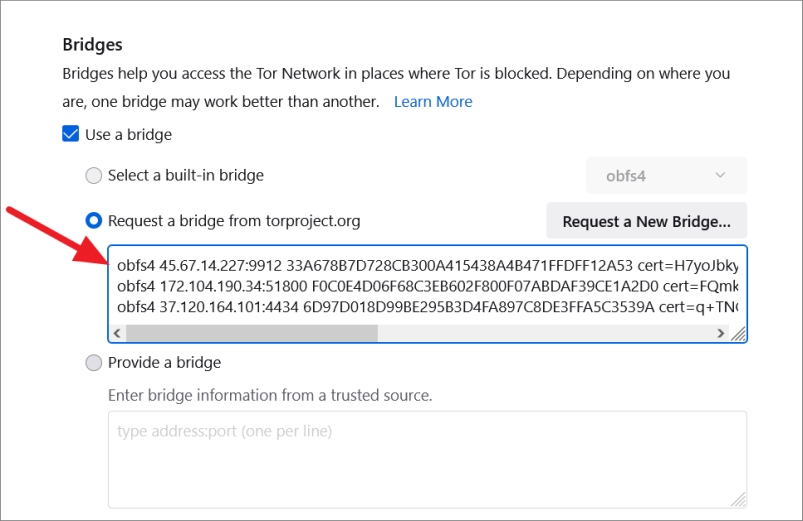Click the right scroll arrow under bridge list
Image resolution: width=803 pixels, height=521 pixels.
click(x=721, y=333)
